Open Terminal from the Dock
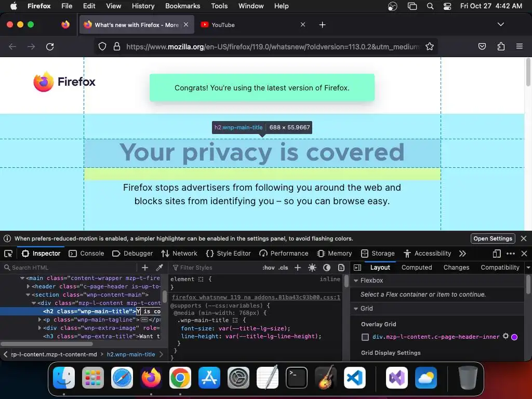The width and height of the screenshot is (532, 399). click(x=297, y=378)
